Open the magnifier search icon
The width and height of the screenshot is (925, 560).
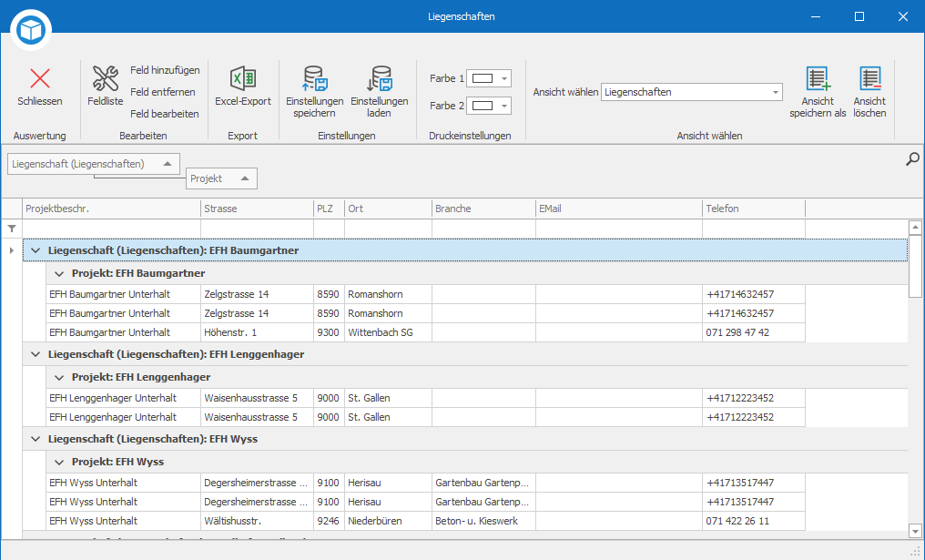912,158
